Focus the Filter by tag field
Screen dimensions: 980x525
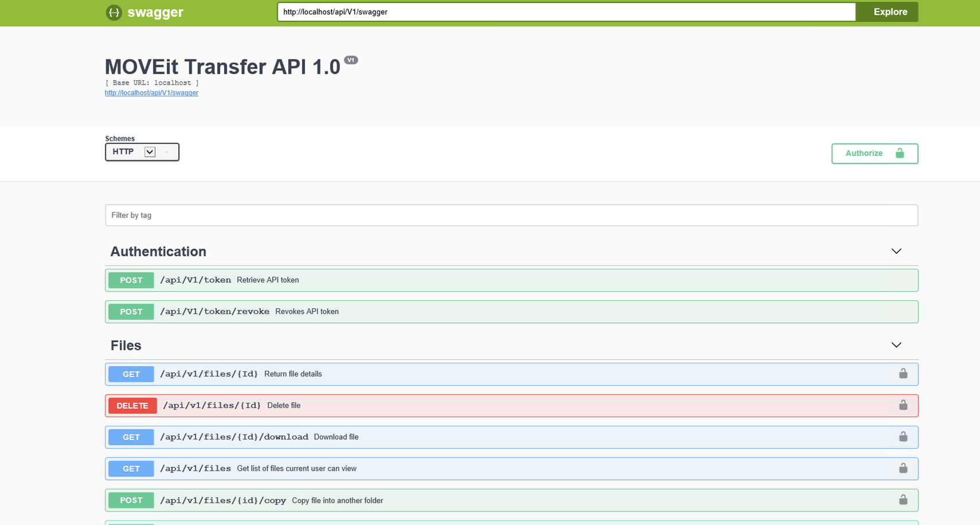pos(511,216)
